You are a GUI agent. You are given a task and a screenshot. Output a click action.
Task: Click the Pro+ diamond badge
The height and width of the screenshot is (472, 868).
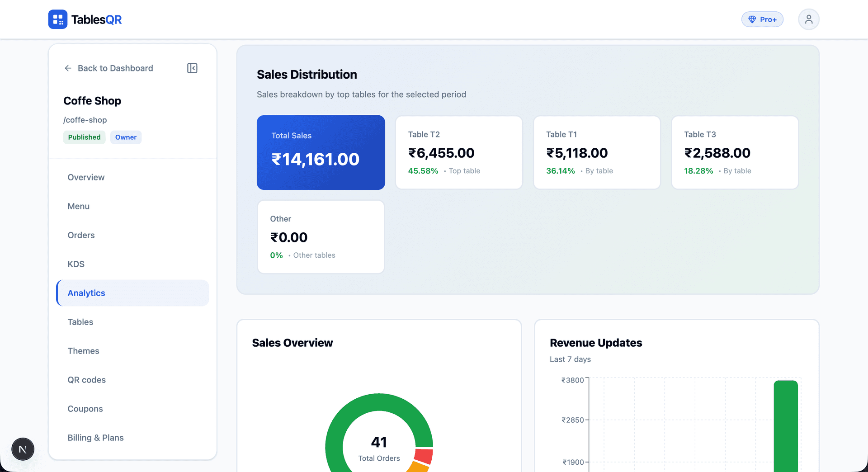[762, 19]
